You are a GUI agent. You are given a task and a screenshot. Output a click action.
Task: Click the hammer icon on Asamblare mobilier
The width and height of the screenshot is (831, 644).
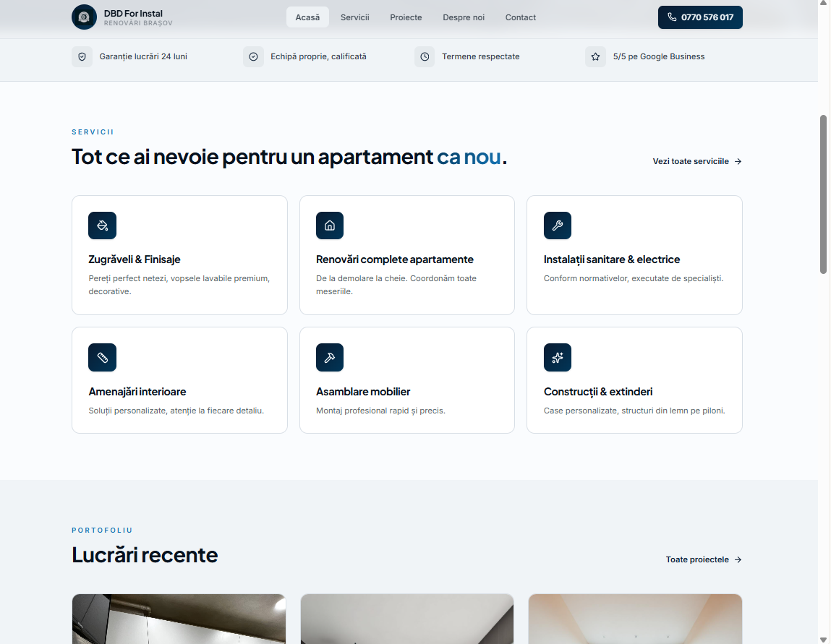(330, 357)
